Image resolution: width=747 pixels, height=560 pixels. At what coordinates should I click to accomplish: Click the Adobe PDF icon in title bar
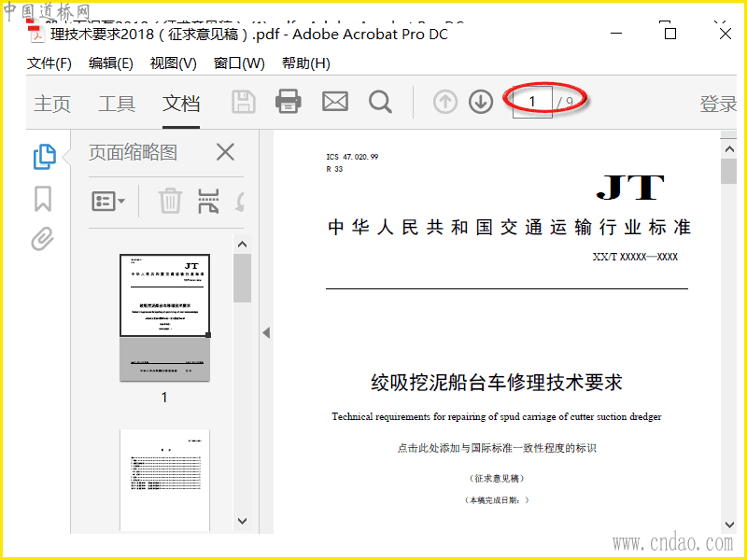[x=36, y=34]
